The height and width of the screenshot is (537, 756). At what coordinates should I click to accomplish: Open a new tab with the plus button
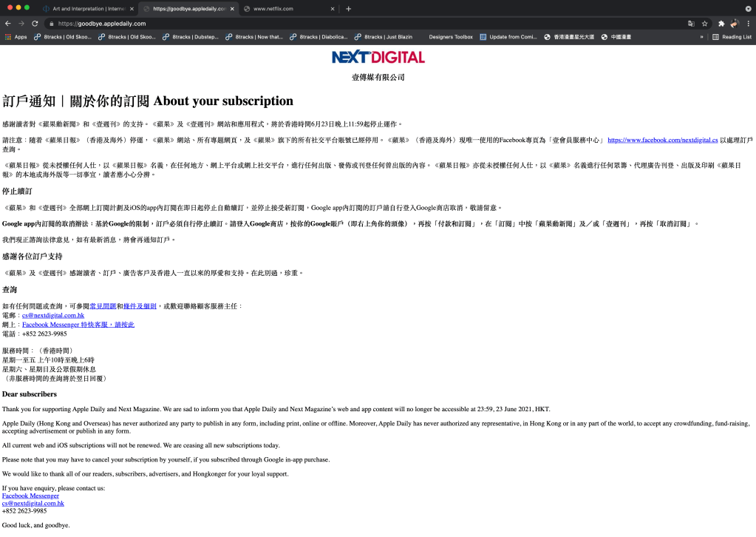(349, 9)
